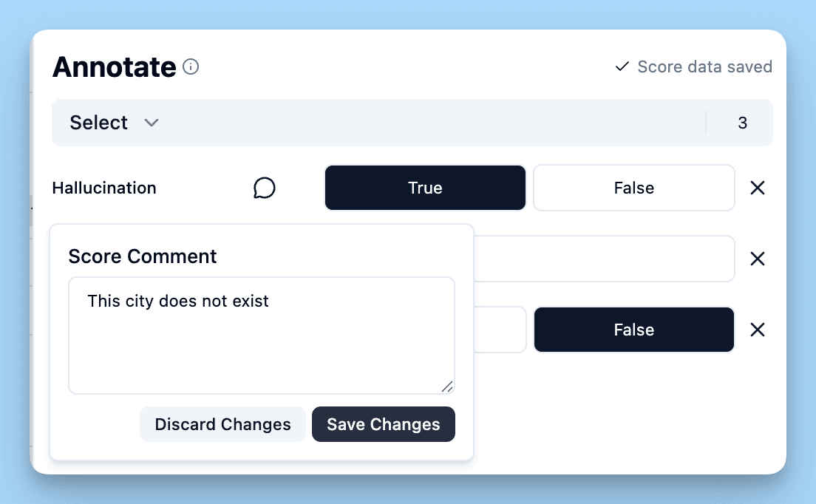Click the Hallucination score label
The height and width of the screenshot is (504, 816).
103,188
